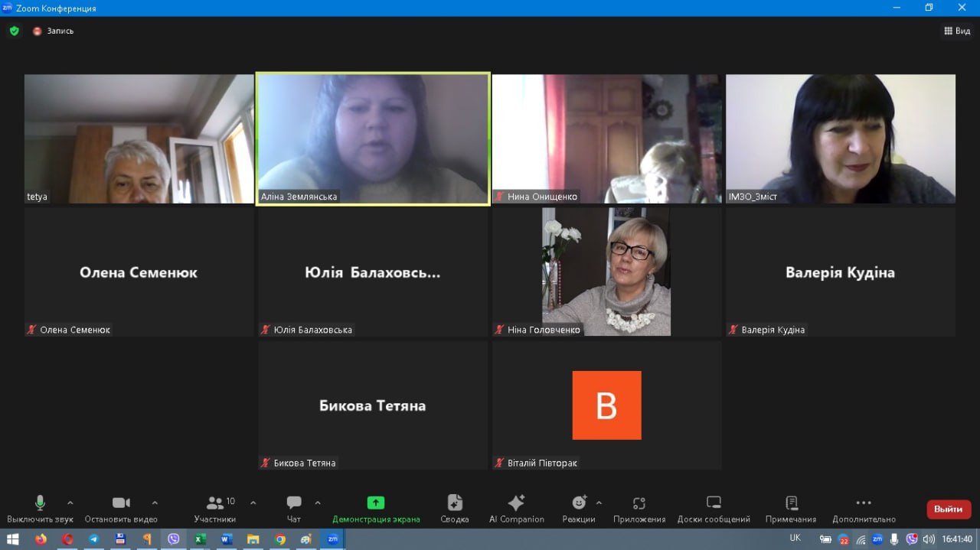Stop video with Остановить видео
Screen dimensions: 980x550
(121, 509)
